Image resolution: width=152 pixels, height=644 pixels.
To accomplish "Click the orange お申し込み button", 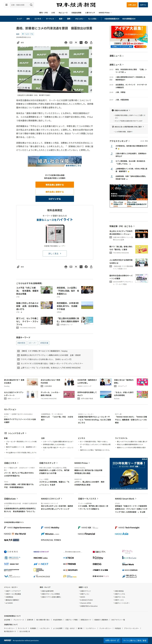I will (x=132, y=5).
